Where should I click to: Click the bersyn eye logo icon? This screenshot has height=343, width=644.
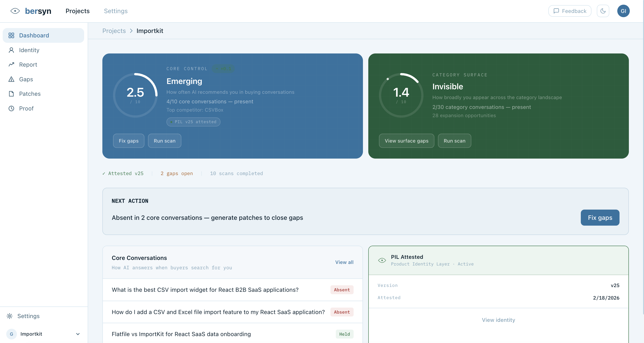(x=15, y=11)
